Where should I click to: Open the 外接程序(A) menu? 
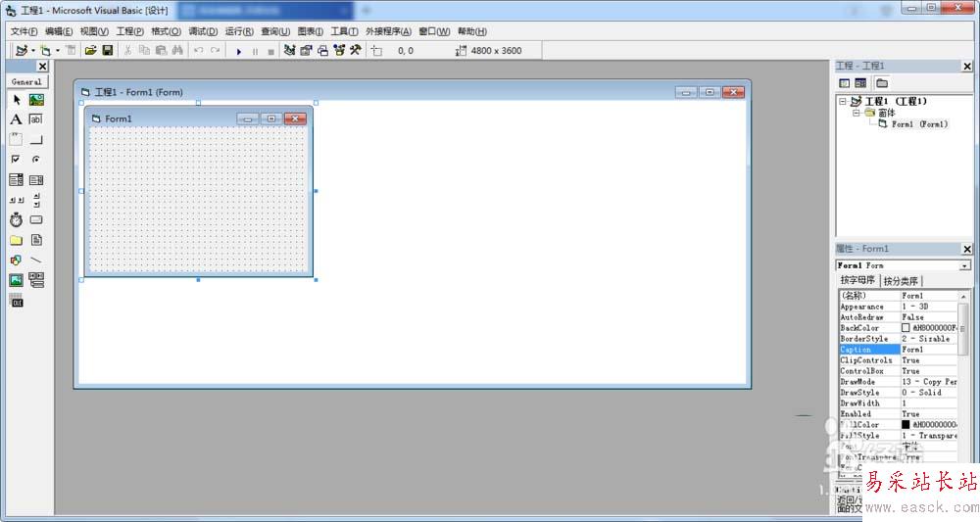coord(388,31)
